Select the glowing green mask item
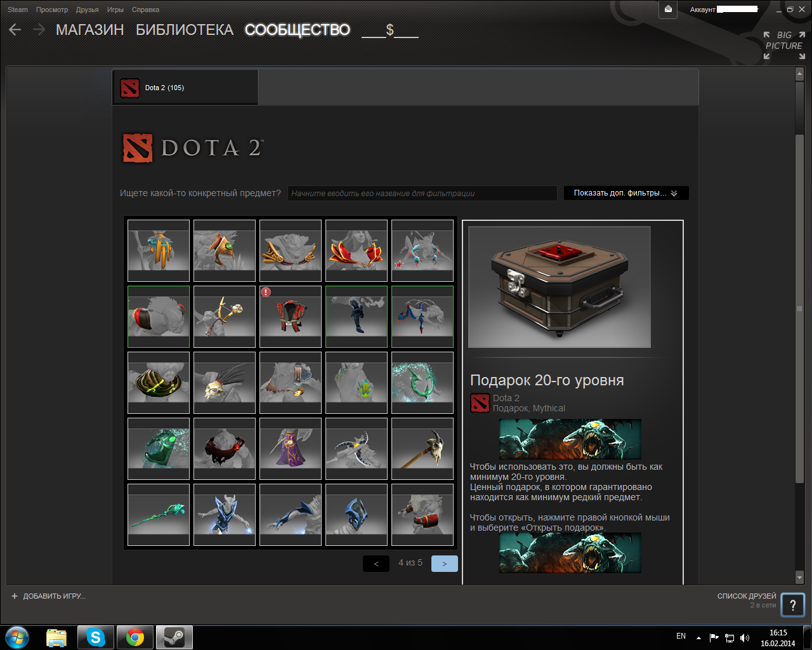Image resolution: width=812 pixels, height=650 pixels. click(x=159, y=449)
